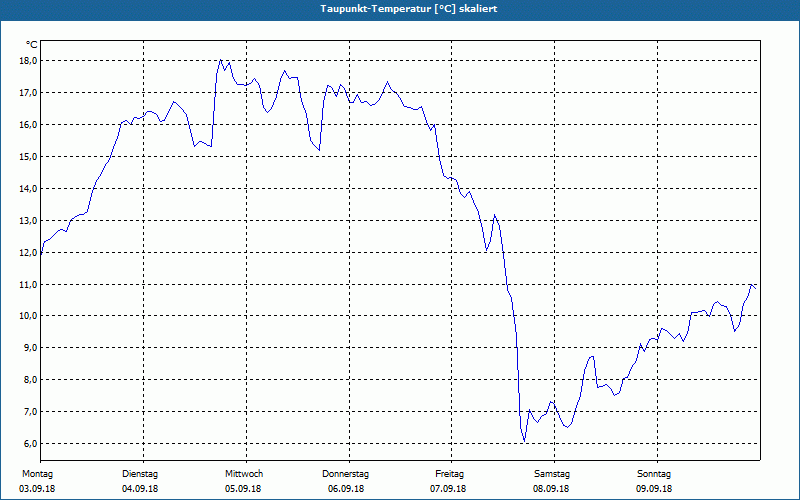Select the 7,0 axis label
Viewport: 800px width, 500px height.
tap(30, 412)
